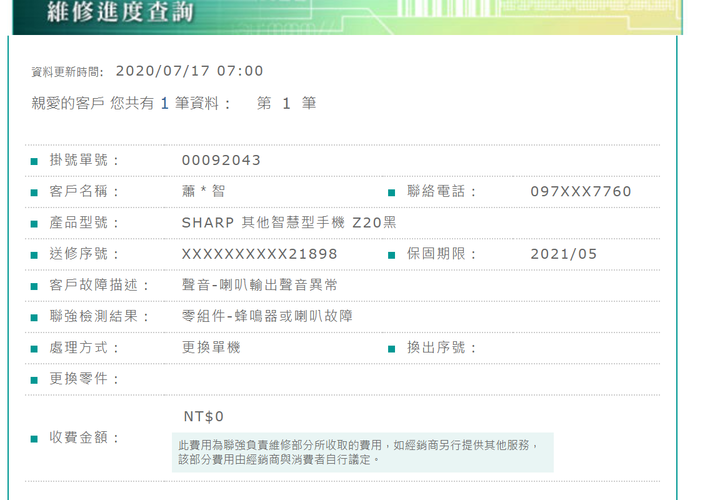Image resolution: width=720 pixels, height=500 pixels.
Task: Select the registration number 00092043
Action: (221, 160)
